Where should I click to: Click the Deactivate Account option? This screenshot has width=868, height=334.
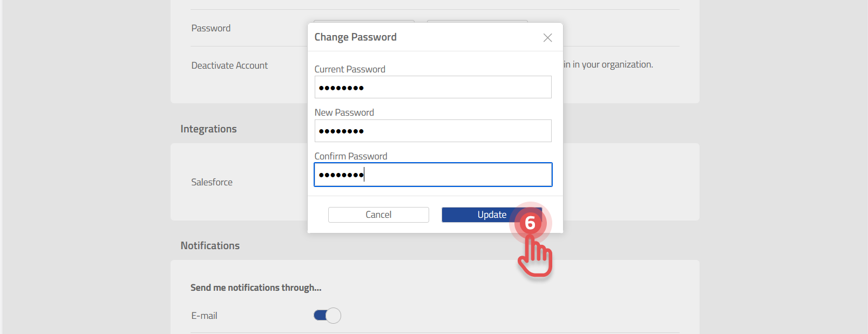point(229,65)
